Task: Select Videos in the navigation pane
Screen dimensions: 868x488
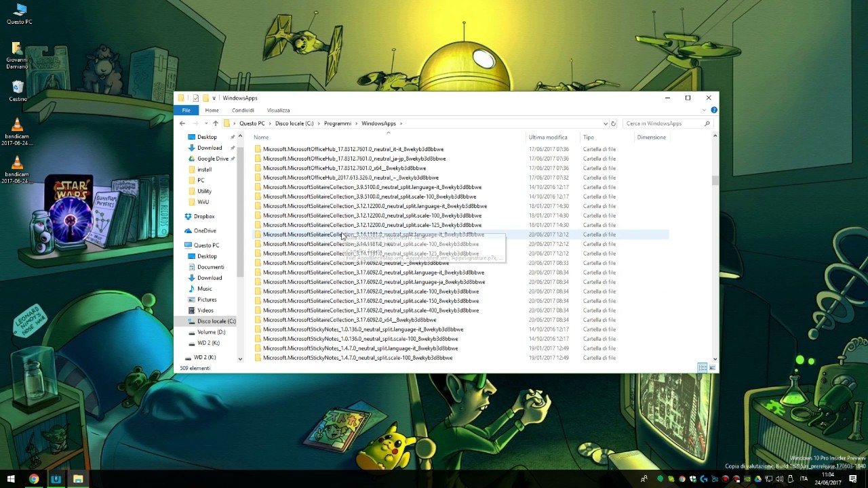Action: (205, 310)
